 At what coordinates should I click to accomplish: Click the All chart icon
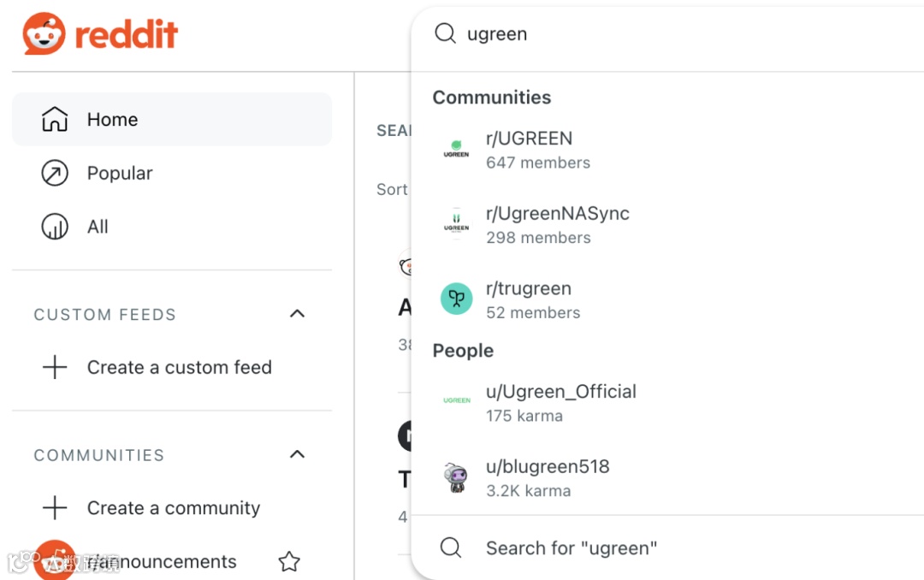pos(55,227)
